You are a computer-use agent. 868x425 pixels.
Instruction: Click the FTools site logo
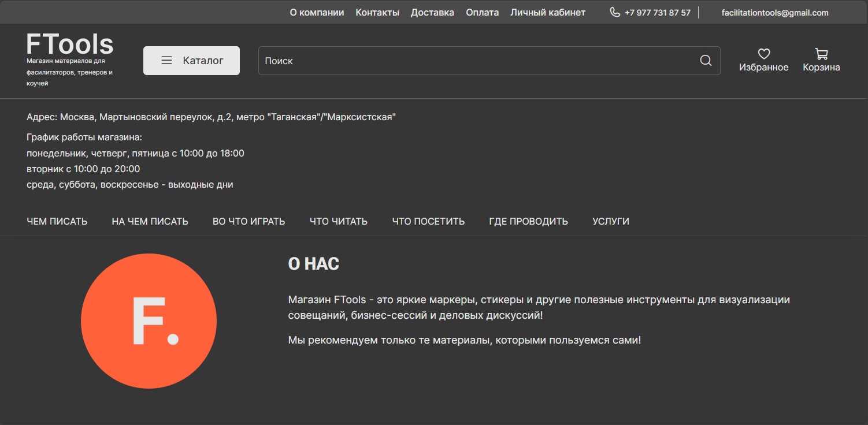pyautogui.click(x=70, y=44)
